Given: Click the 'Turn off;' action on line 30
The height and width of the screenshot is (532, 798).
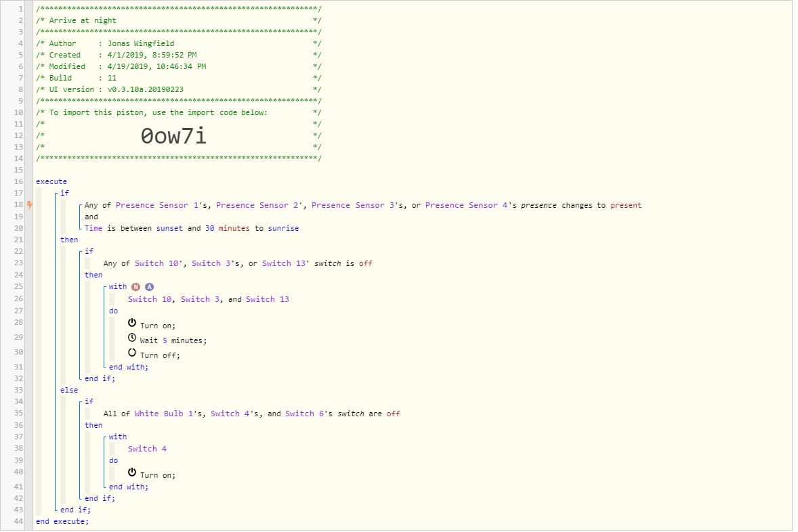Looking at the screenshot, I should [160, 355].
